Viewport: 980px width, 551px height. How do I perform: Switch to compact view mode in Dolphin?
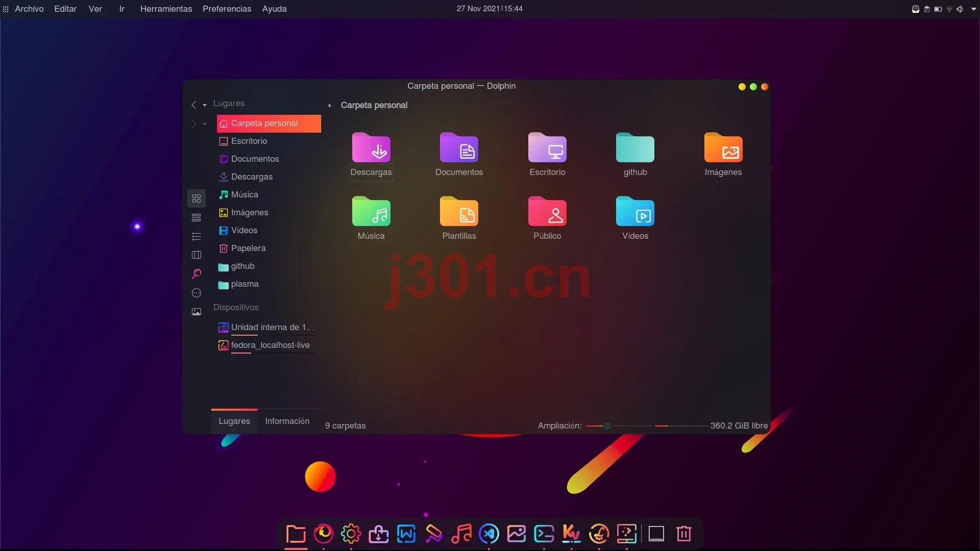[x=197, y=218]
